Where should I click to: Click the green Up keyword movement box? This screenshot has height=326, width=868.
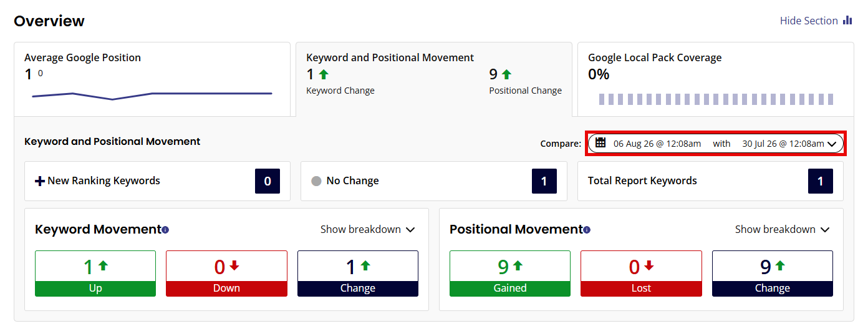(x=95, y=274)
